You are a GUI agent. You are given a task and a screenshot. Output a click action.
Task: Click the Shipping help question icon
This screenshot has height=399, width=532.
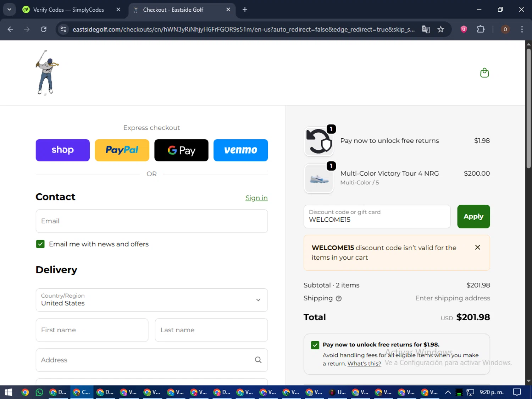coord(339,298)
